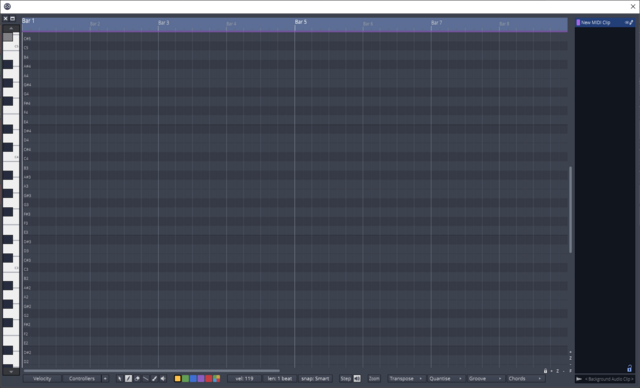Screen dimensions: 640x388
Task: Click the Step input button
Action: 346,379
